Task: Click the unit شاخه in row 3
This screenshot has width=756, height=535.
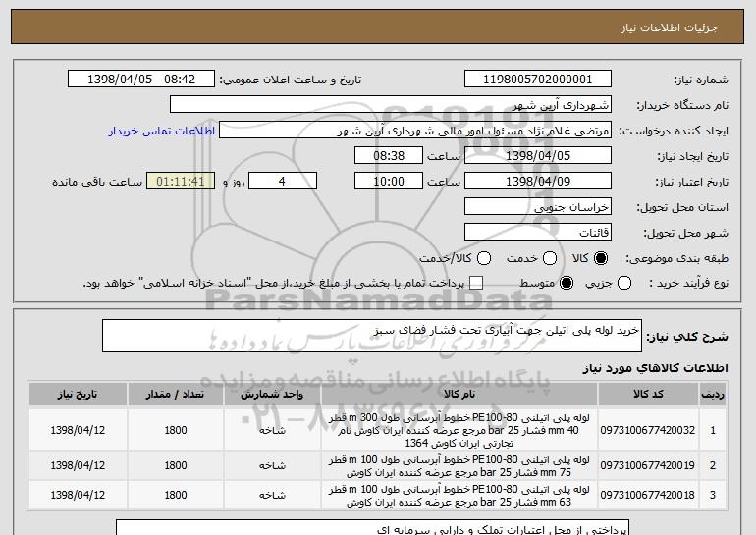Action: [272, 495]
